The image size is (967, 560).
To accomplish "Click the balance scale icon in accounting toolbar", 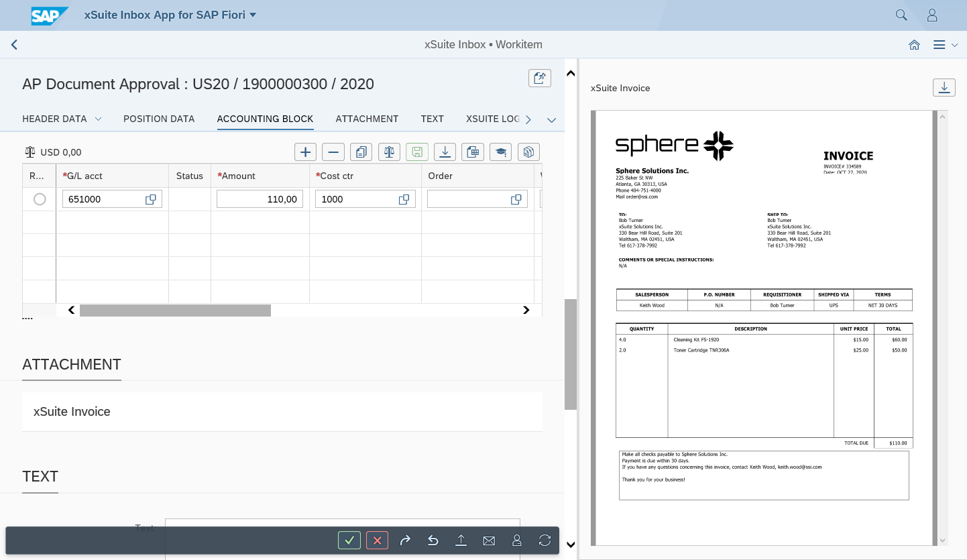I will (x=389, y=152).
